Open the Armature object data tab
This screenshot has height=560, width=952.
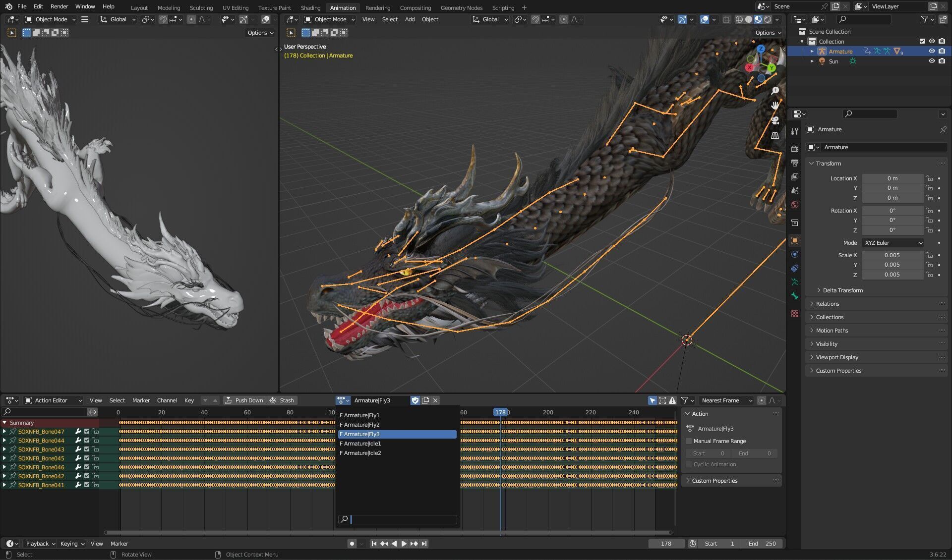coord(795,282)
